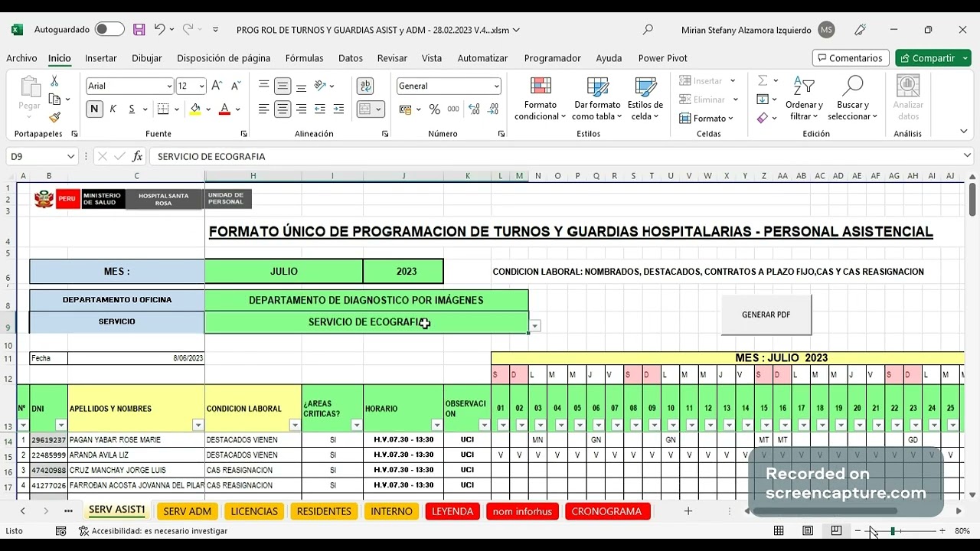The image size is (980, 551).
Task: Switch to Programador ribbon tab
Action: 553,58
